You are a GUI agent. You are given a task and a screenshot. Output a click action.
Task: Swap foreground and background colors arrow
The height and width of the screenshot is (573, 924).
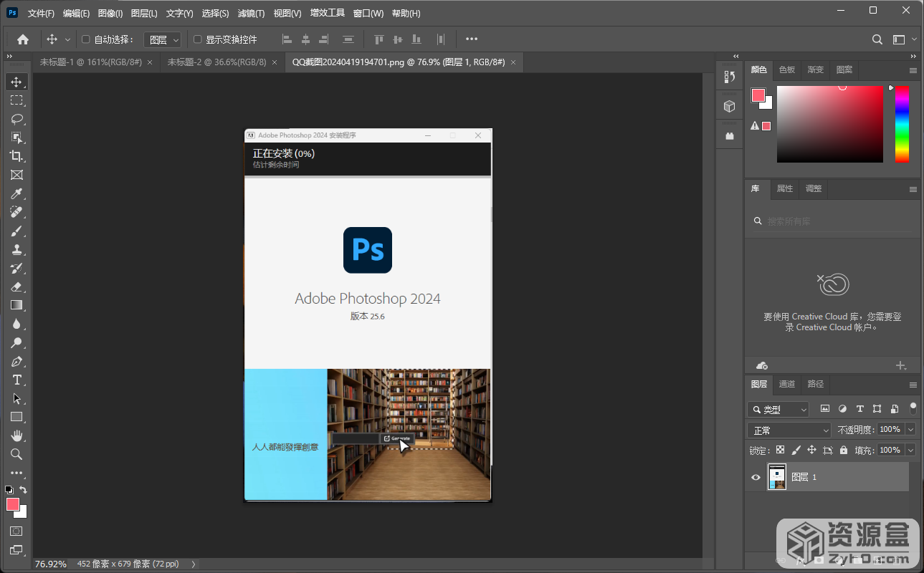[x=23, y=490]
